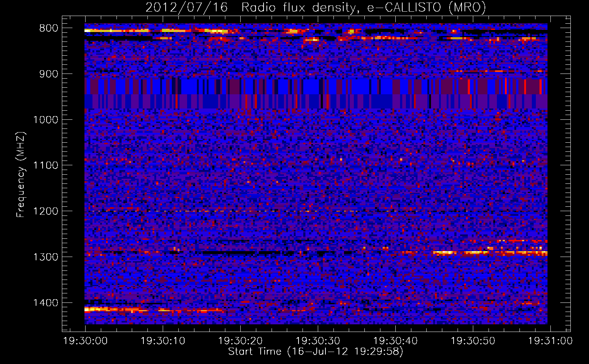Click the 19:30:50 time tick label
This screenshot has height=364, width=589.
tap(473, 341)
